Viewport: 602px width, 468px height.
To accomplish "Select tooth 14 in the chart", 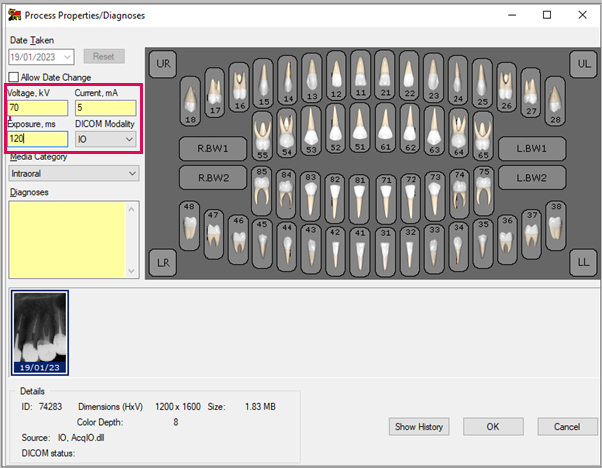I will (x=288, y=80).
